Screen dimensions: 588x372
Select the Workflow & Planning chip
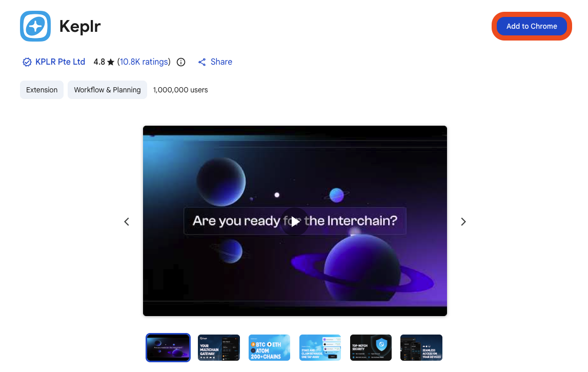[107, 90]
